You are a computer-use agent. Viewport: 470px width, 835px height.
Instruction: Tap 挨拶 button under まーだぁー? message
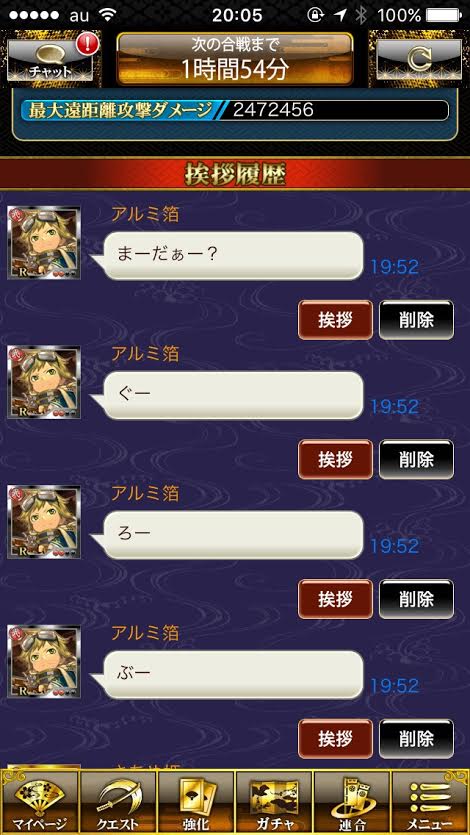335,320
